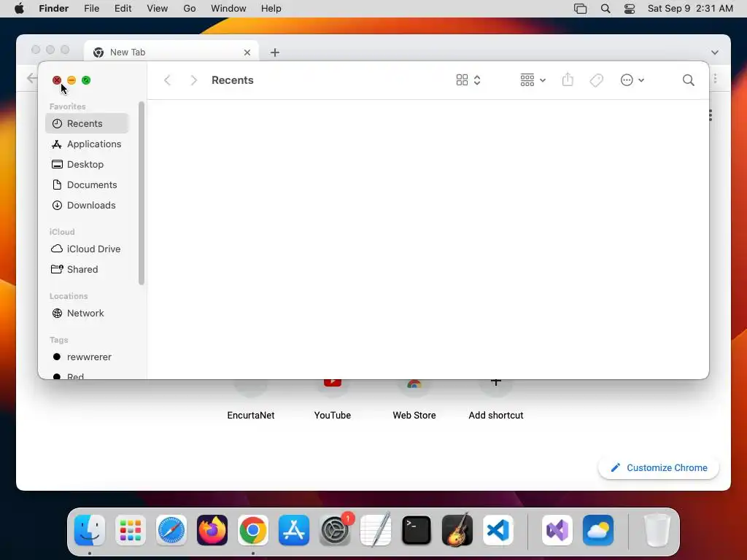Image resolution: width=747 pixels, height=560 pixels.
Task: Open Google Chrome from the Dock
Action: [x=253, y=530]
